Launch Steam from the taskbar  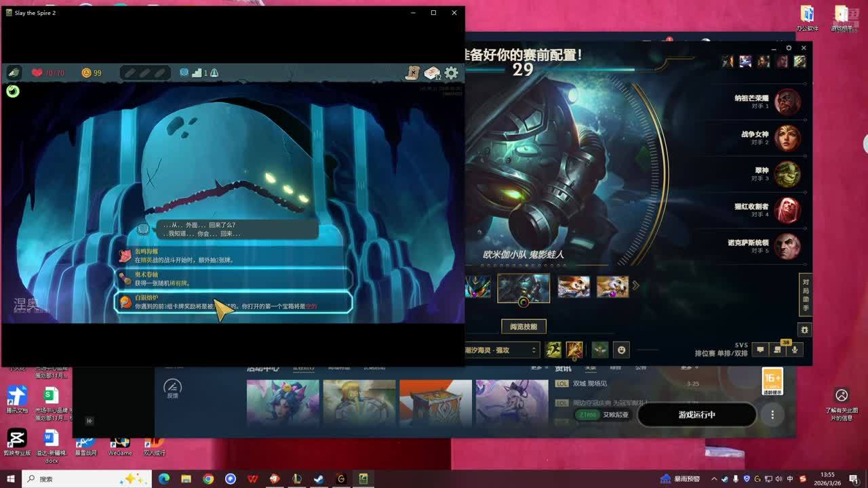point(319,479)
